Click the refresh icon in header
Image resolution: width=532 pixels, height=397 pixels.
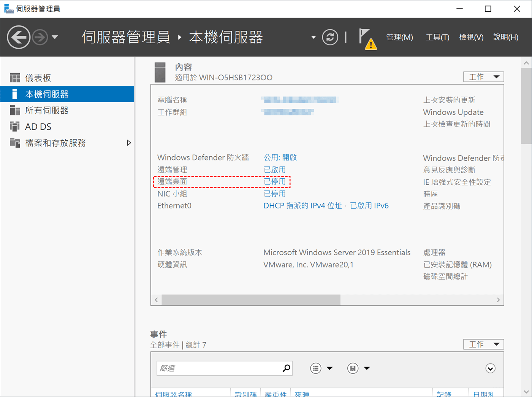[x=330, y=37]
